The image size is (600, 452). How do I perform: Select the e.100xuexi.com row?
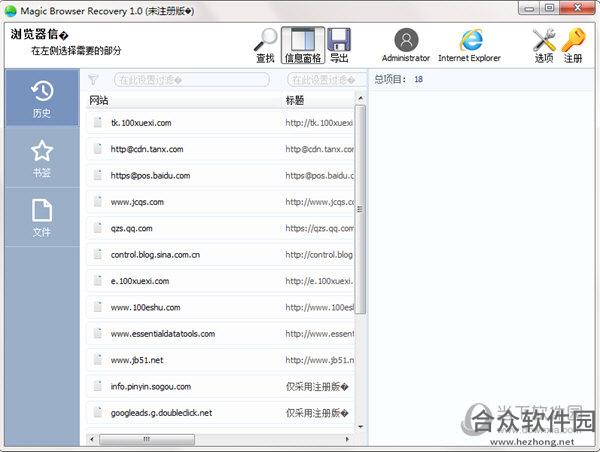click(220, 281)
